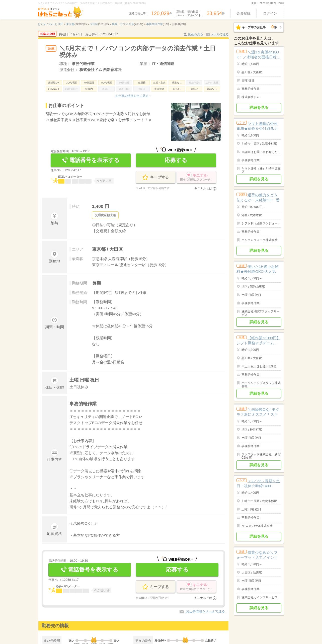Screen dimensions: 322x644
Task: Click 詳細を見る for パーソルテンプスタッフ card
Action: [x=259, y=393]
